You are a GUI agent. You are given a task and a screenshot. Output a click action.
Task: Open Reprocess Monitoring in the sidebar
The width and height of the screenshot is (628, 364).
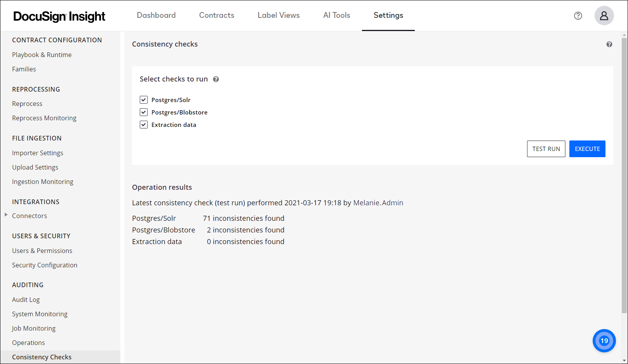tap(44, 118)
